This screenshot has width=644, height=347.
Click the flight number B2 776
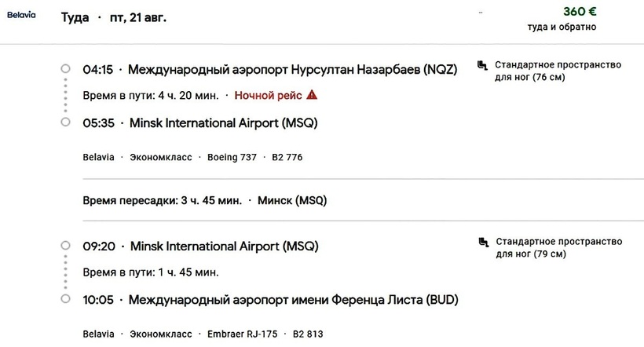(x=287, y=157)
